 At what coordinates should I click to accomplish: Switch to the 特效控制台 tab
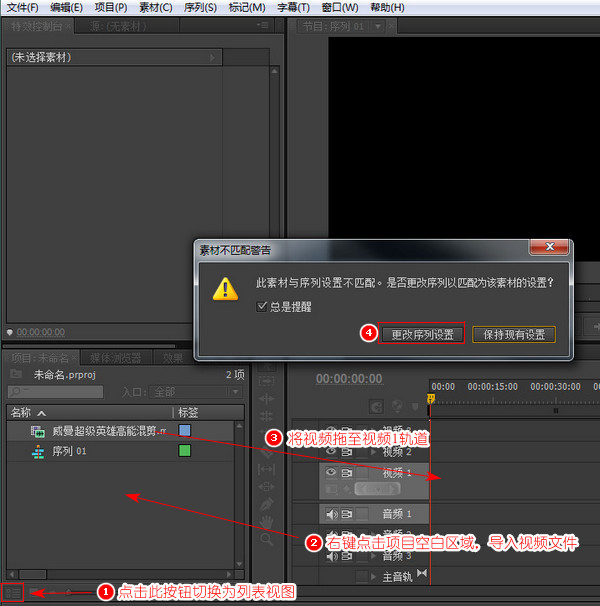point(37,26)
